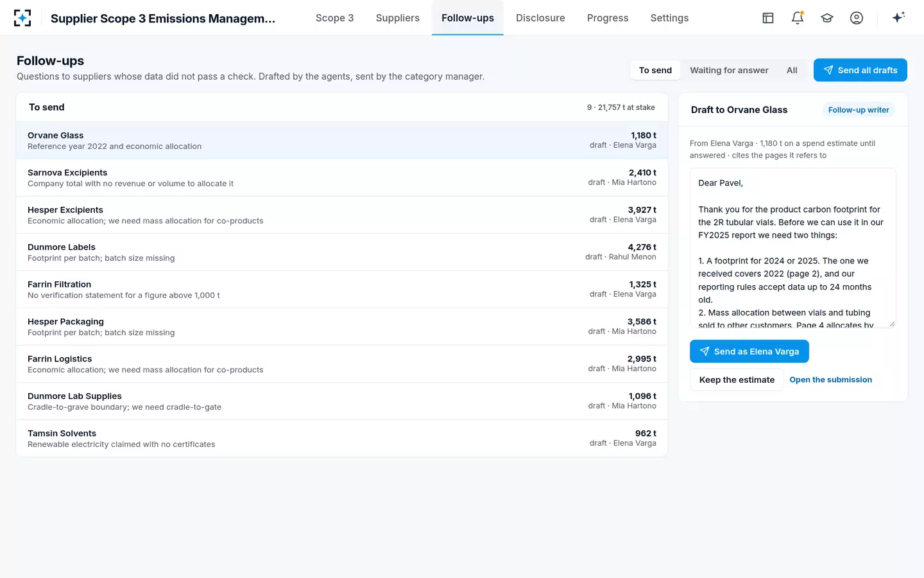Click the app logo icon
Screen dimensions: 924x578
22,18
